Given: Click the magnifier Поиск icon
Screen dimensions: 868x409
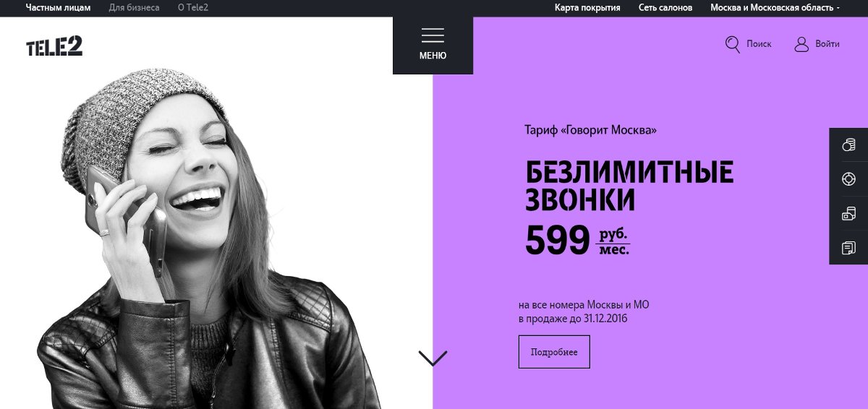Looking at the screenshot, I should [x=733, y=44].
